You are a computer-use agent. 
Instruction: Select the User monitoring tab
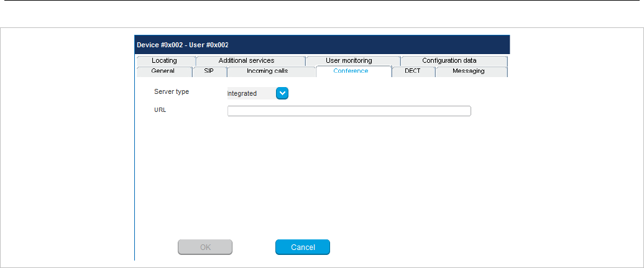[352, 61]
